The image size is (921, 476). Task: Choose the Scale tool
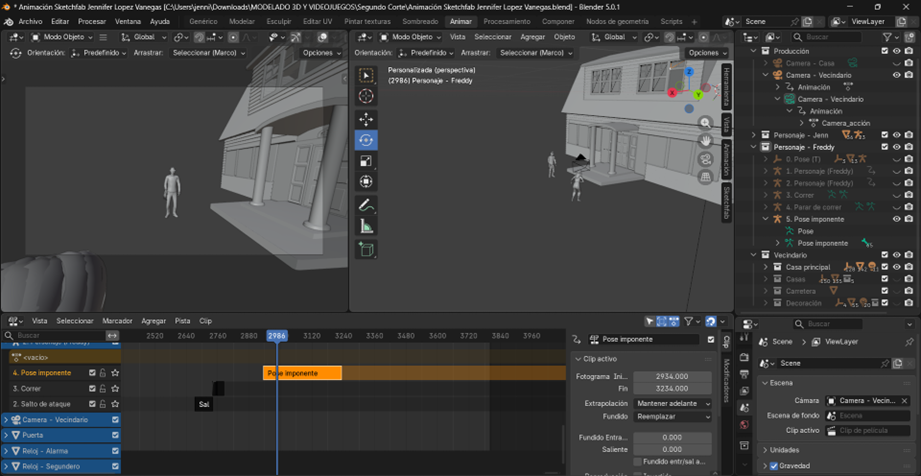tap(366, 161)
